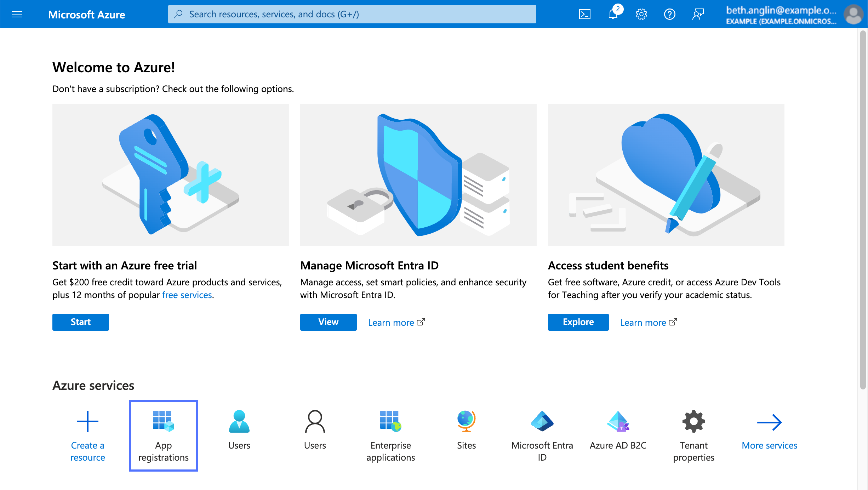Image resolution: width=868 pixels, height=490 pixels.
Task: Click the Azure free trial key illustration
Action: [x=171, y=175]
